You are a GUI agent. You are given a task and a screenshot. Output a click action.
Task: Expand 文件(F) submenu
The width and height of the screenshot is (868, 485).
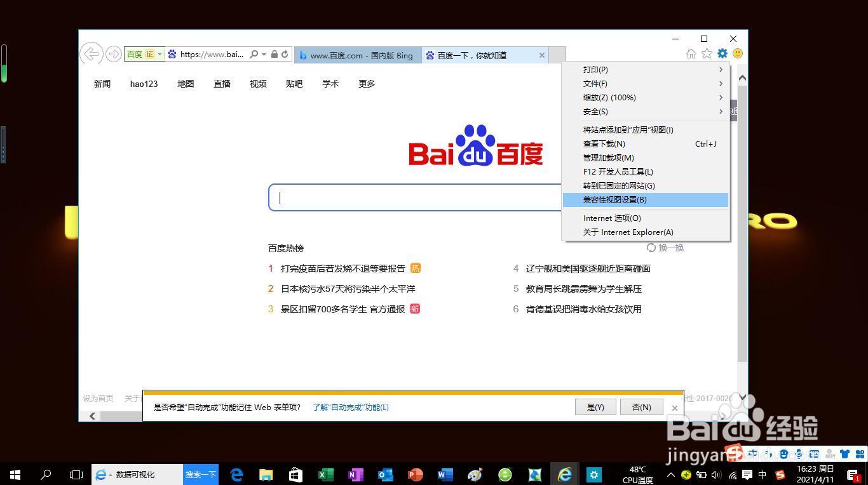[x=646, y=84]
